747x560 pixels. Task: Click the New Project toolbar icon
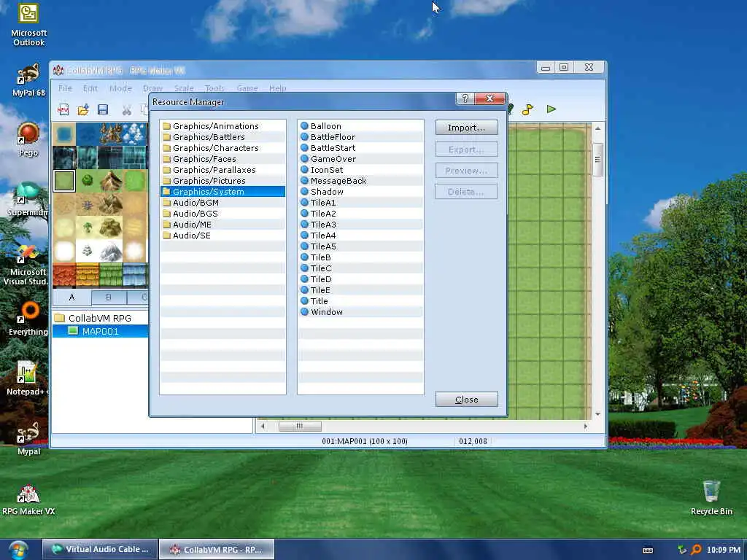click(x=63, y=109)
